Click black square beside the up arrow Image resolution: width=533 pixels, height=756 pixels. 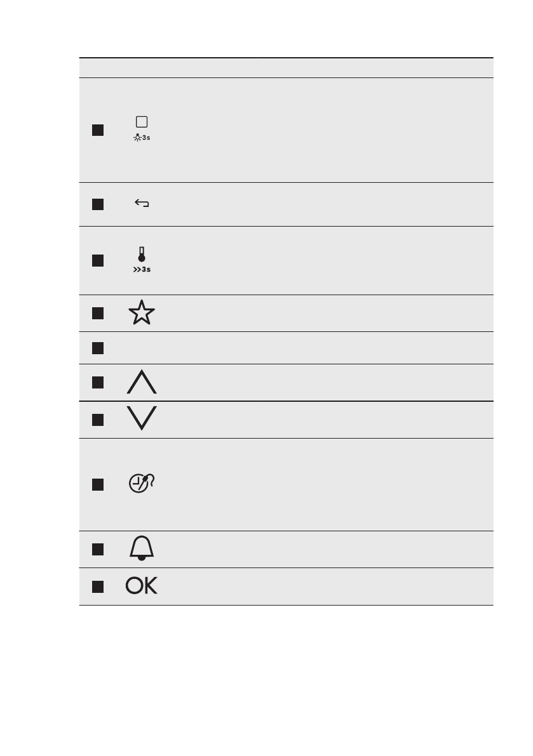pyautogui.click(x=97, y=382)
